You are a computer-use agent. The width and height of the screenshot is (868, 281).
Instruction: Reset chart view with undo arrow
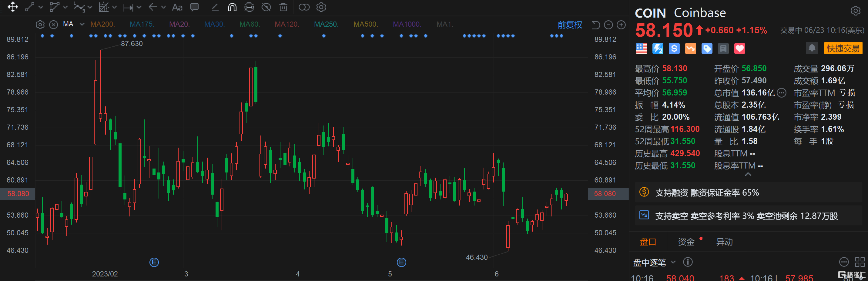click(x=595, y=25)
